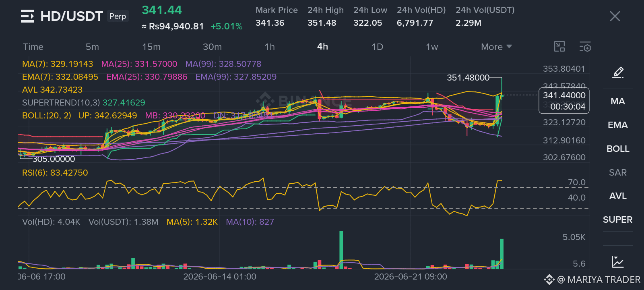Viewport: 644px width, 290px height.
Task: Toggle the EMA indicator
Action: click(618, 125)
